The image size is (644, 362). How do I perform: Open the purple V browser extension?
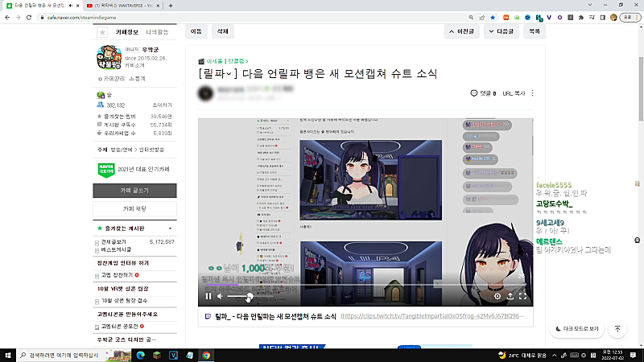[549, 17]
